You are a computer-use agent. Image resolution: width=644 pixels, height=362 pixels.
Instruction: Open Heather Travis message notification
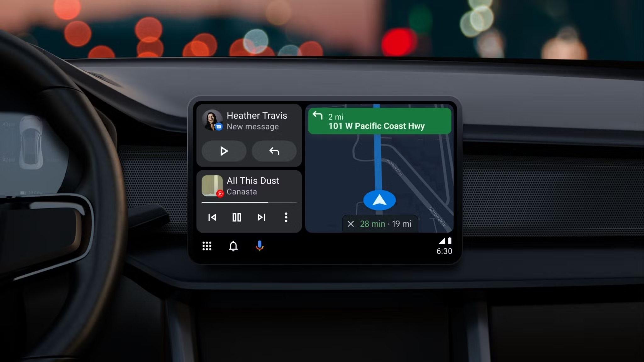click(x=249, y=121)
